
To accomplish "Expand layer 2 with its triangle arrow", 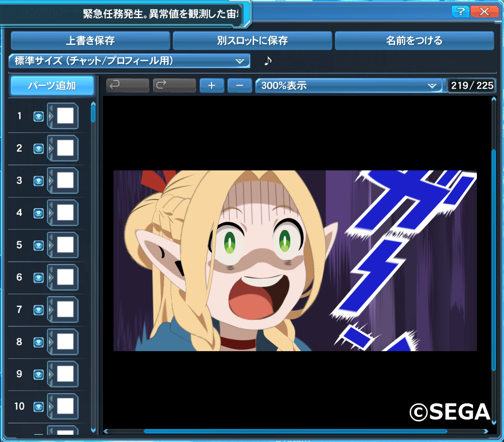I will pyautogui.click(x=51, y=149).
